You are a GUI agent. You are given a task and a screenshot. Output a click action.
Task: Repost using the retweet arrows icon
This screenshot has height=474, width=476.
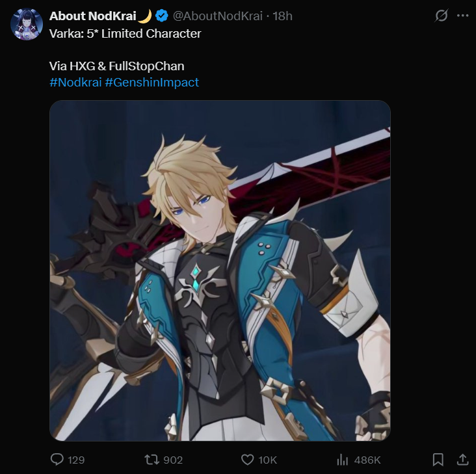coord(152,460)
